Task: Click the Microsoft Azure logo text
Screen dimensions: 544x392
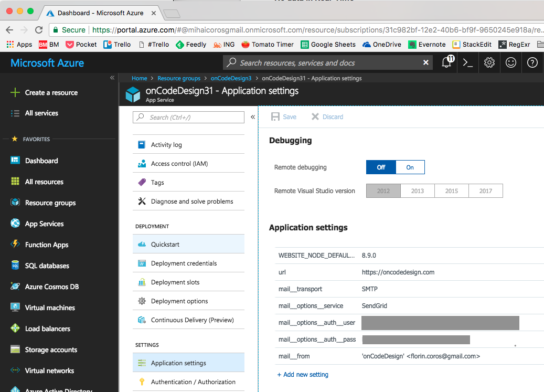Action: 47,63
